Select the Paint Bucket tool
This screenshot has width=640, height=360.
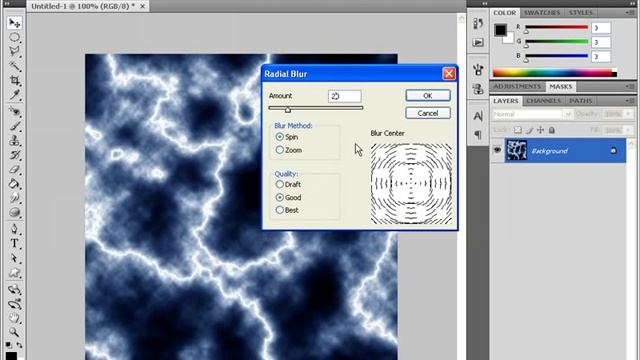point(14,184)
